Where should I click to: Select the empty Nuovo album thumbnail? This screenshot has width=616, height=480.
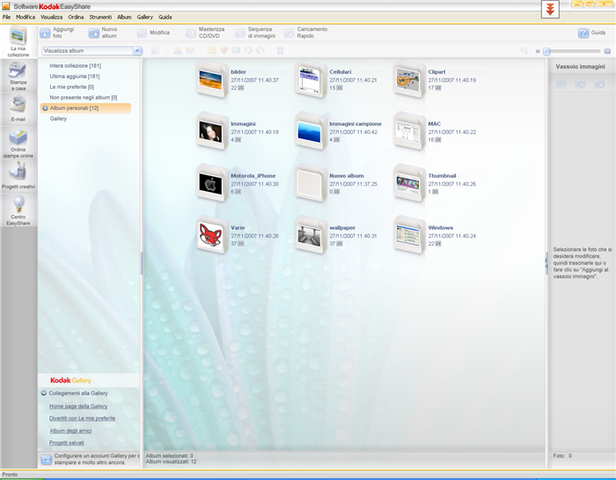pyautogui.click(x=310, y=183)
